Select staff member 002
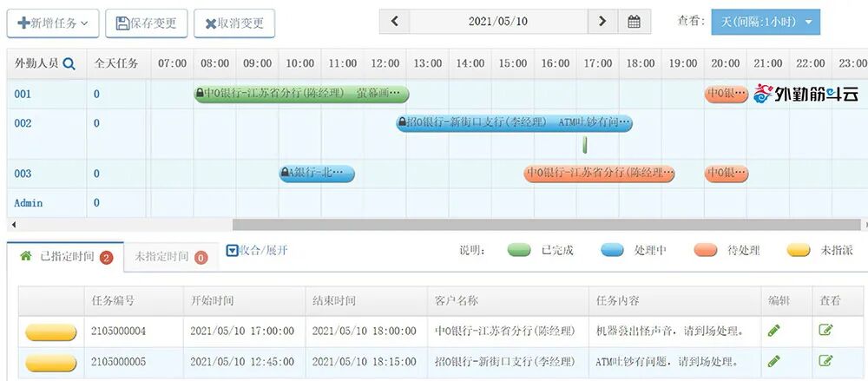The height and width of the screenshot is (381, 868). pos(23,123)
